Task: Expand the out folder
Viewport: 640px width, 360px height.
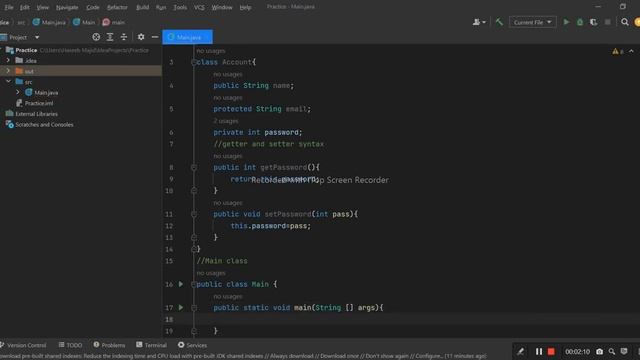Action: pyautogui.click(x=8, y=71)
